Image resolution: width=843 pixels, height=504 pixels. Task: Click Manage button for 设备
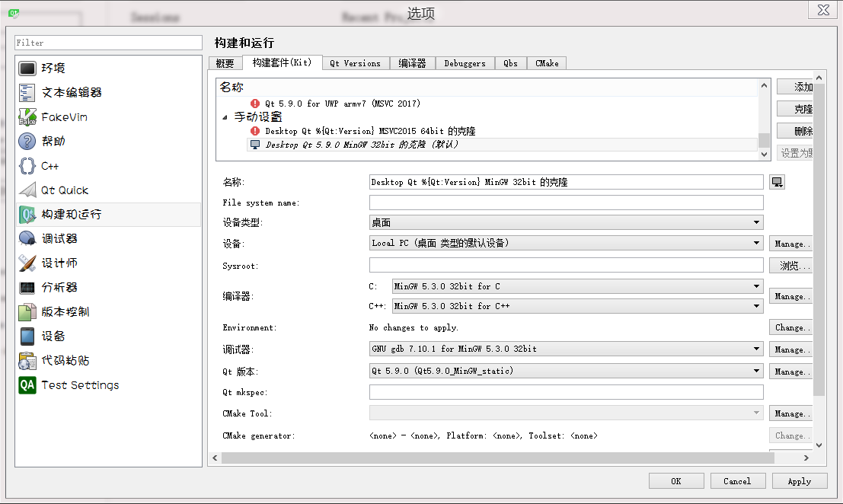pos(791,244)
